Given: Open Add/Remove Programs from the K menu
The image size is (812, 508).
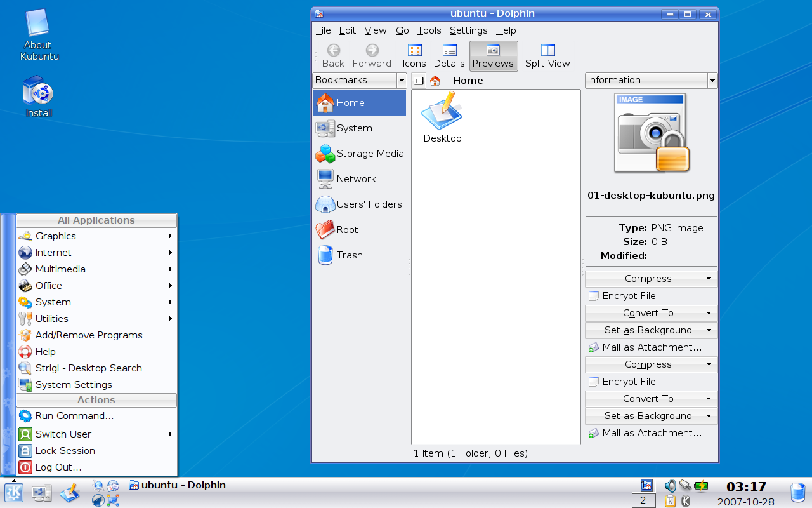Looking at the screenshot, I should click(96, 335).
